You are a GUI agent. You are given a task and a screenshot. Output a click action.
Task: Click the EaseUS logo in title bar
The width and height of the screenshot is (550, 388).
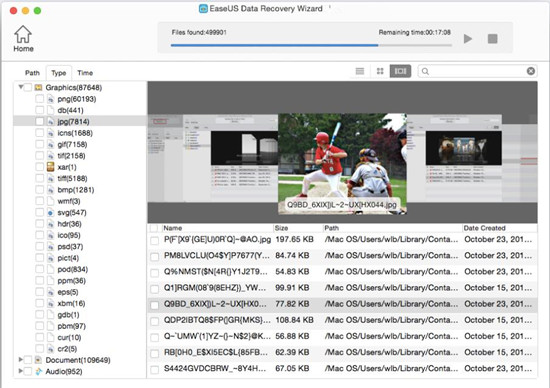point(203,9)
